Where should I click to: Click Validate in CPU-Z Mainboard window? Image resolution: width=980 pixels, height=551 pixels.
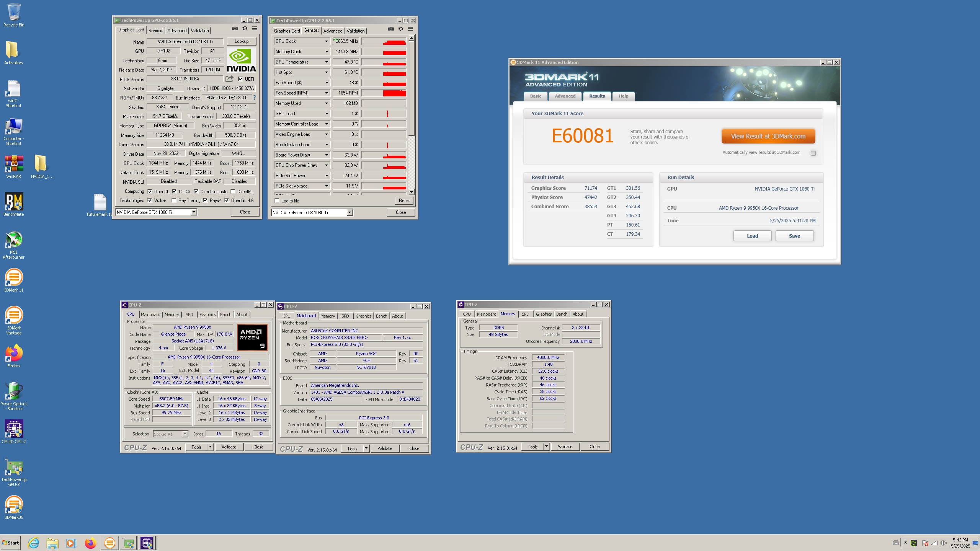click(385, 448)
